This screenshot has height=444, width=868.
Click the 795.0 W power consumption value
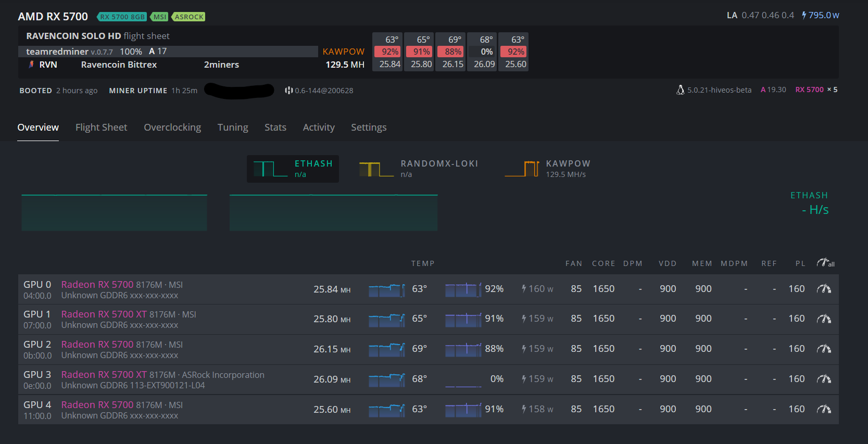[x=824, y=15]
